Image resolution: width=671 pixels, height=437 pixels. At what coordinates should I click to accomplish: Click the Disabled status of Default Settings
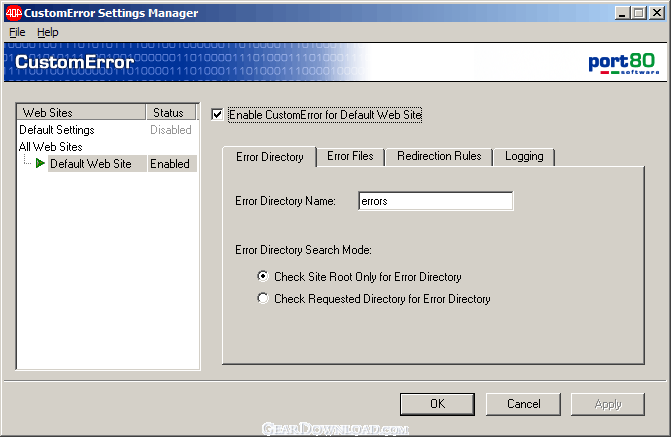pyautogui.click(x=170, y=130)
